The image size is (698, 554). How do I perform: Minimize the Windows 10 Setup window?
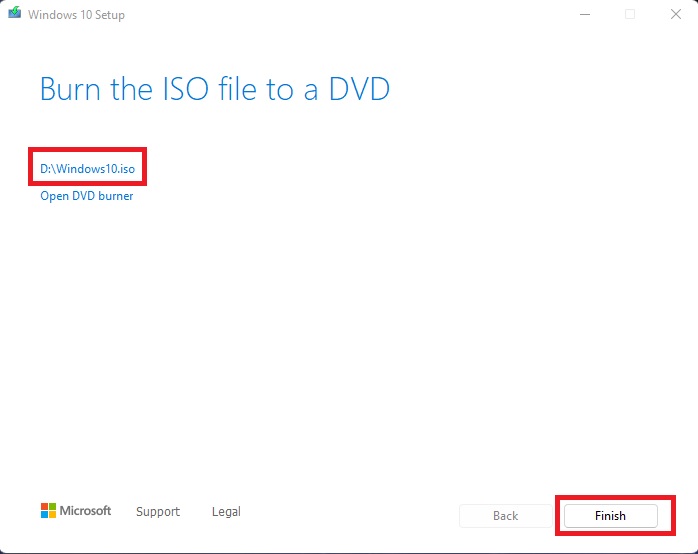tap(585, 14)
